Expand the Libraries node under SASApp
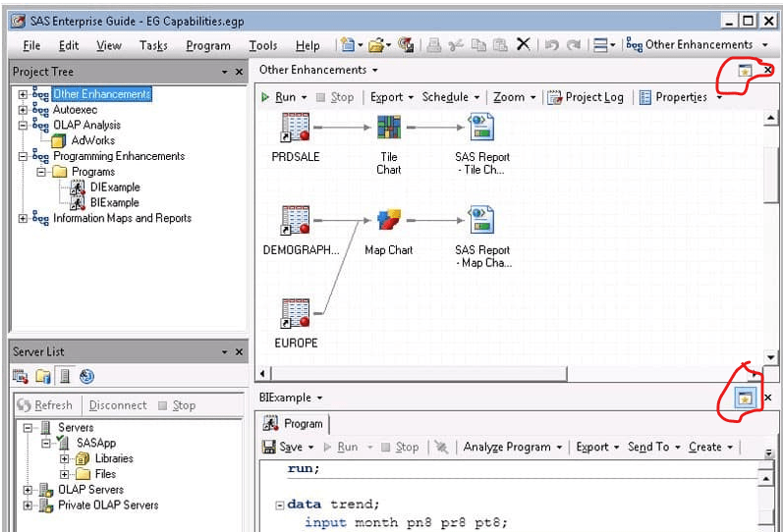Screen dimensions: 783x532 tap(64, 458)
